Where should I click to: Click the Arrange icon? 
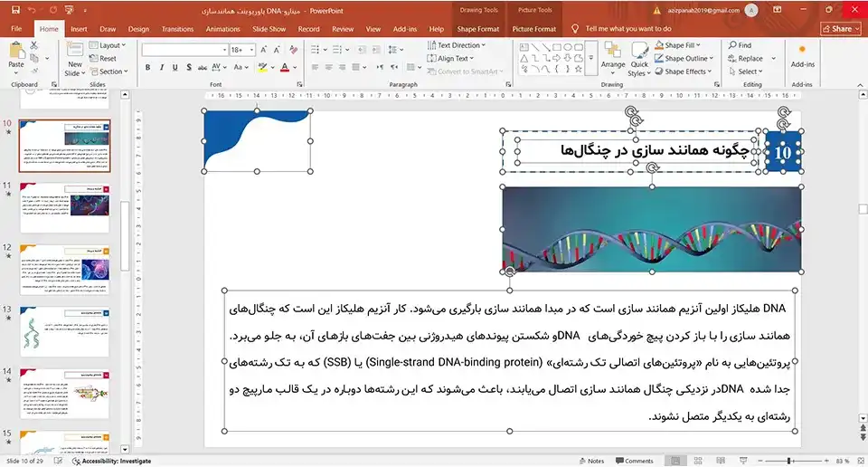[612, 51]
